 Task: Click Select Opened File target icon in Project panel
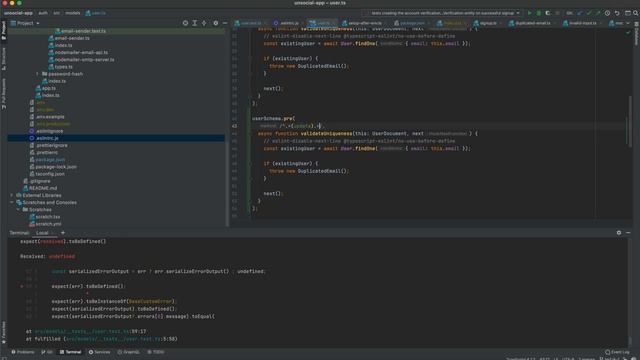185,23
